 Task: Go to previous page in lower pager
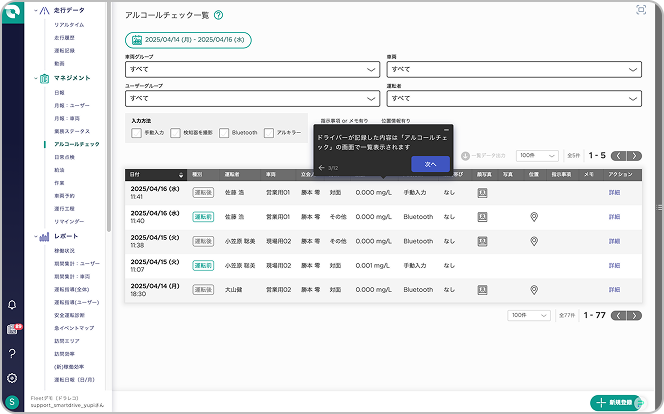pyautogui.click(x=619, y=315)
